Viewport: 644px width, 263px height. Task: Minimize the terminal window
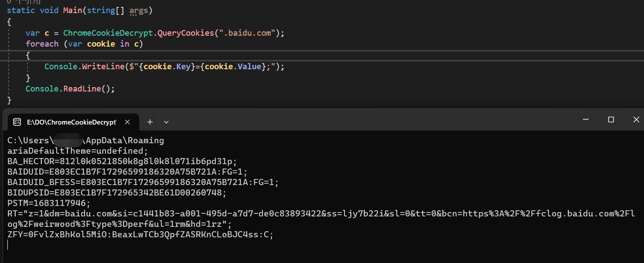tap(586, 120)
